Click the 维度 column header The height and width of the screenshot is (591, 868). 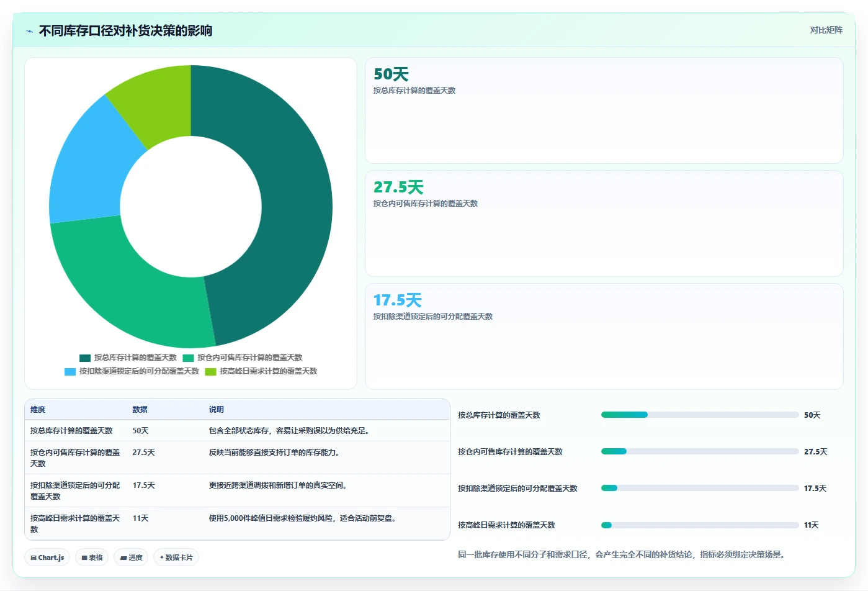tap(38, 410)
